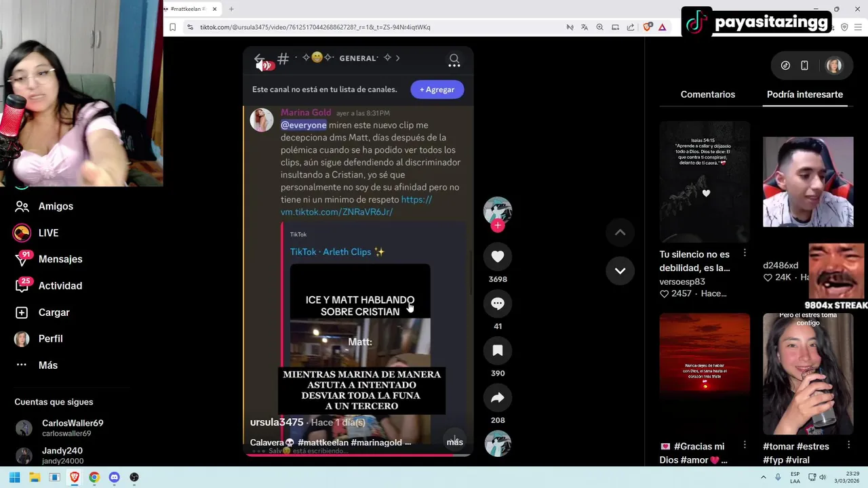Go to next video down arrow
868x488 pixels.
click(620, 270)
